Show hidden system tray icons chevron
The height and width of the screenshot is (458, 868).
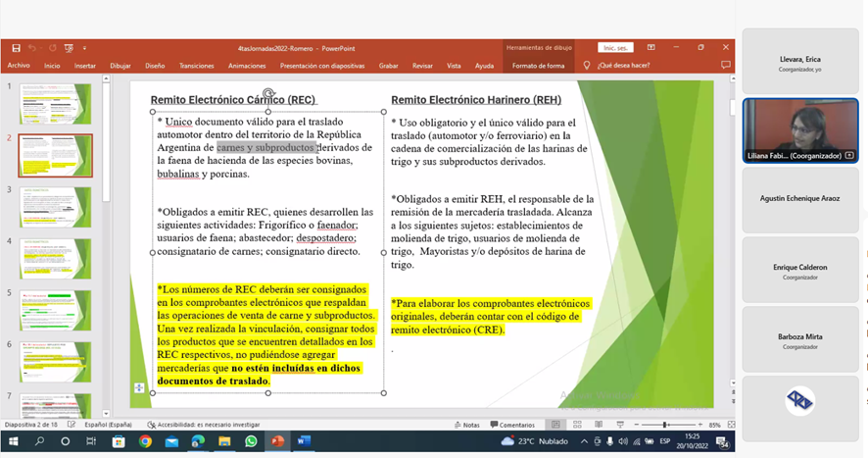[x=584, y=441]
